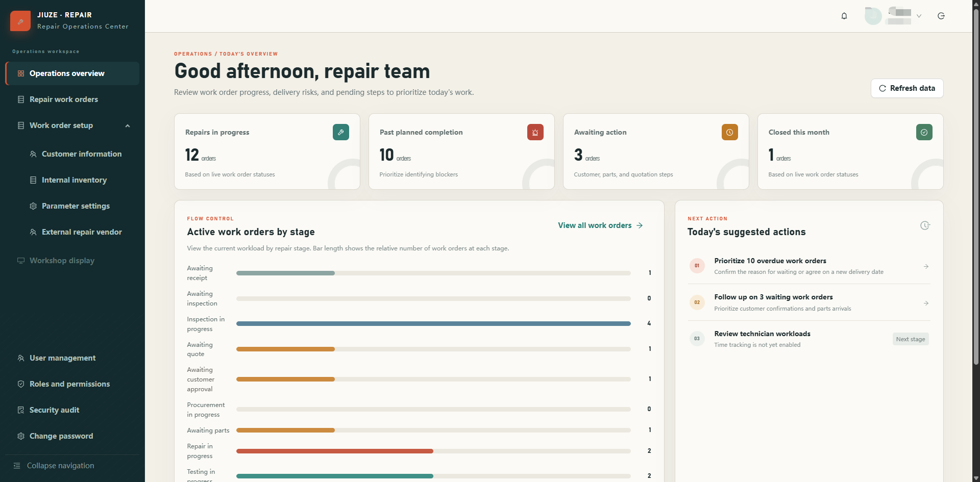Collapse the Work order setup chevron
Viewport: 980px width, 482px height.
[128, 125]
